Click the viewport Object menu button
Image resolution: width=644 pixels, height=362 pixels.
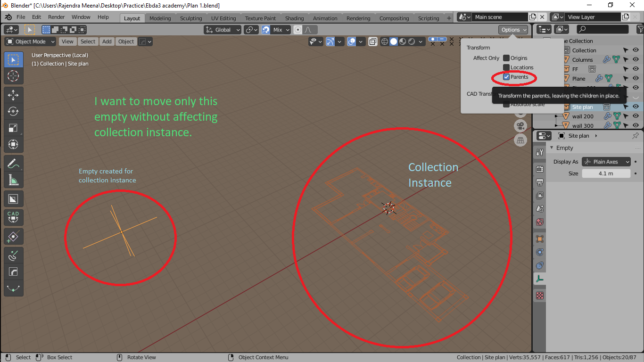[126, 41]
